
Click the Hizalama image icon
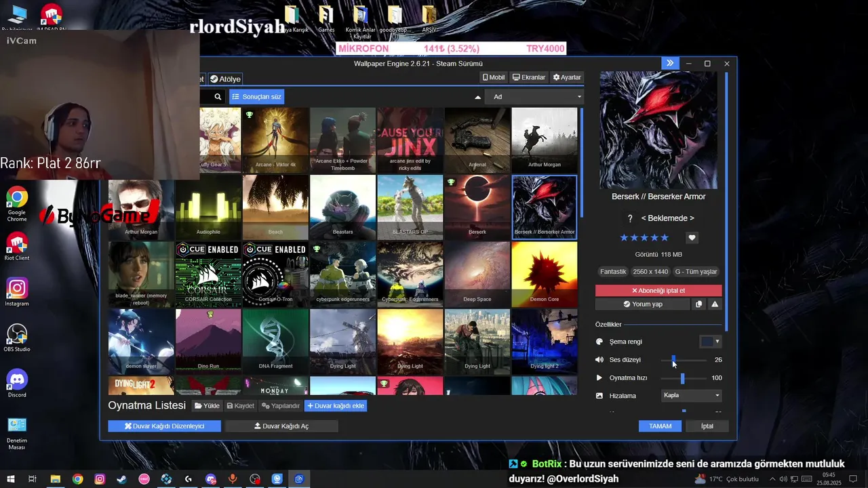point(599,395)
